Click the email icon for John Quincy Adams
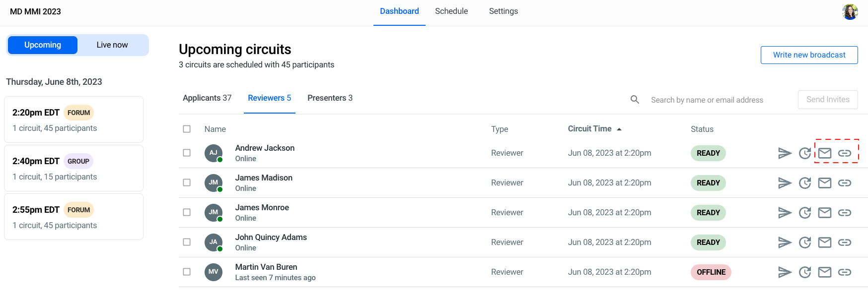This screenshot has width=868, height=301. coord(825,242)
